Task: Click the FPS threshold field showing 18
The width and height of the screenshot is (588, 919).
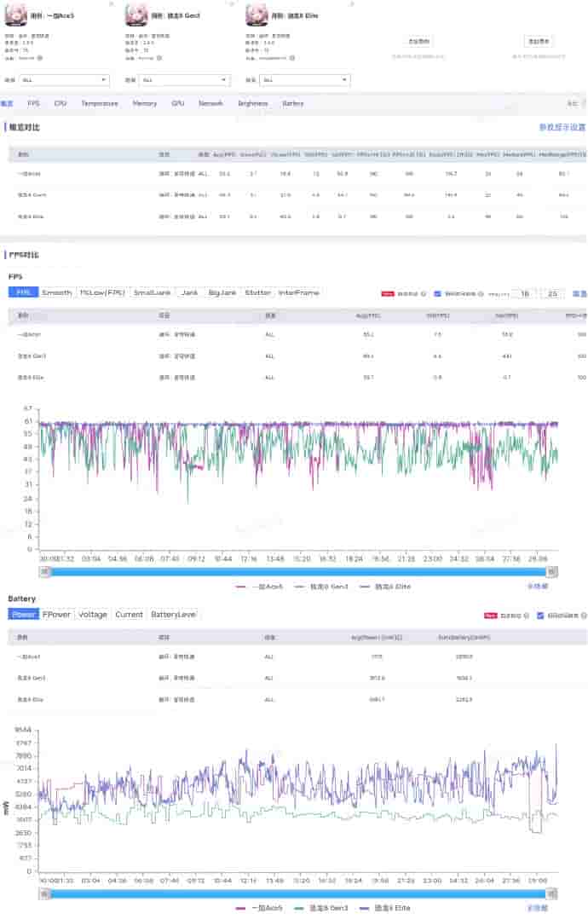Action: click(x=524, y=293)
